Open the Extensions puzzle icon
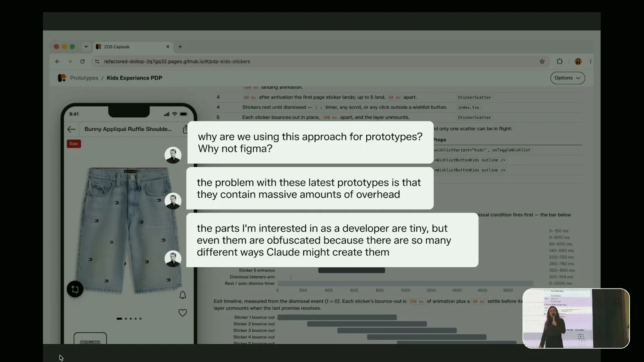Viewport: 644px width, 362px height. coord(559,62)
